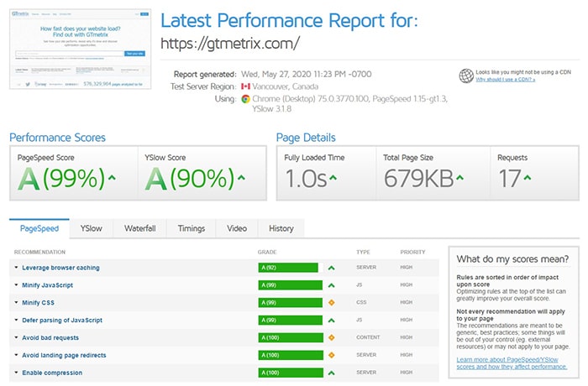Open the site screenshot thumbnail

[81, 50]
